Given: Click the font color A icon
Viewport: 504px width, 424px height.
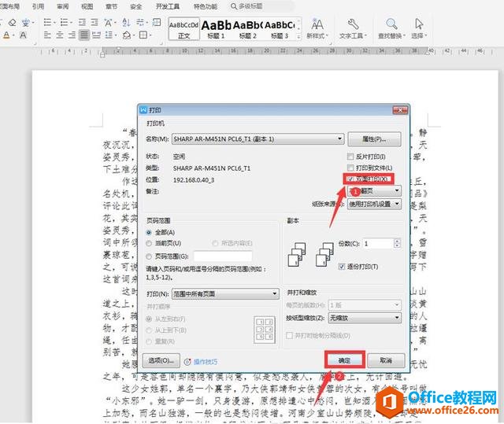Looking at the screenshot, I should tap(6, 35).
